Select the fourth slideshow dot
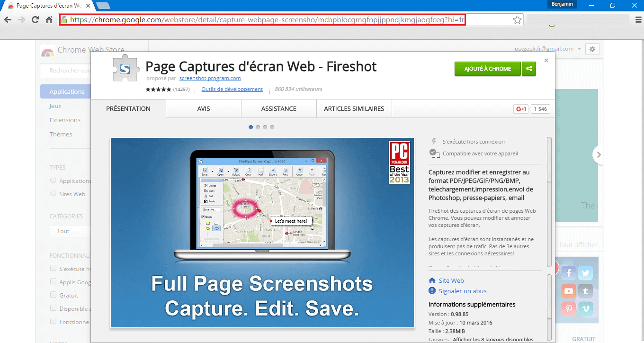The width and height of the screenshot is (644, 343). [272, 127]
